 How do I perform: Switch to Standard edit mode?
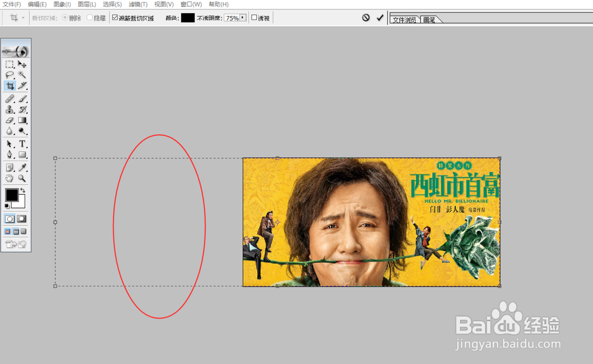10,219
